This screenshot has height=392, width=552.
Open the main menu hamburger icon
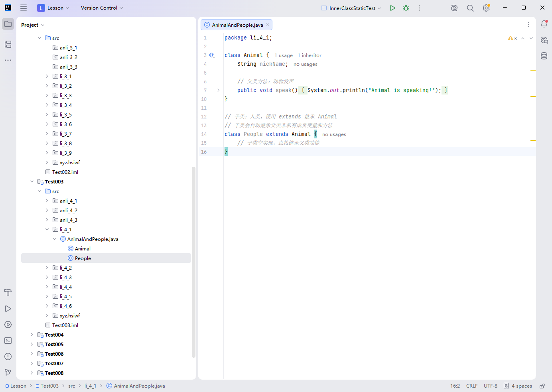pyautogui.click(x=24, y=8)
